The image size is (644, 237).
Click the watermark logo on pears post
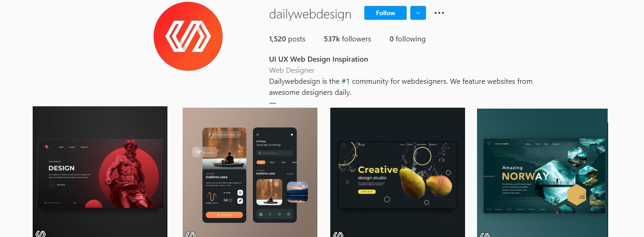(338, 234)
